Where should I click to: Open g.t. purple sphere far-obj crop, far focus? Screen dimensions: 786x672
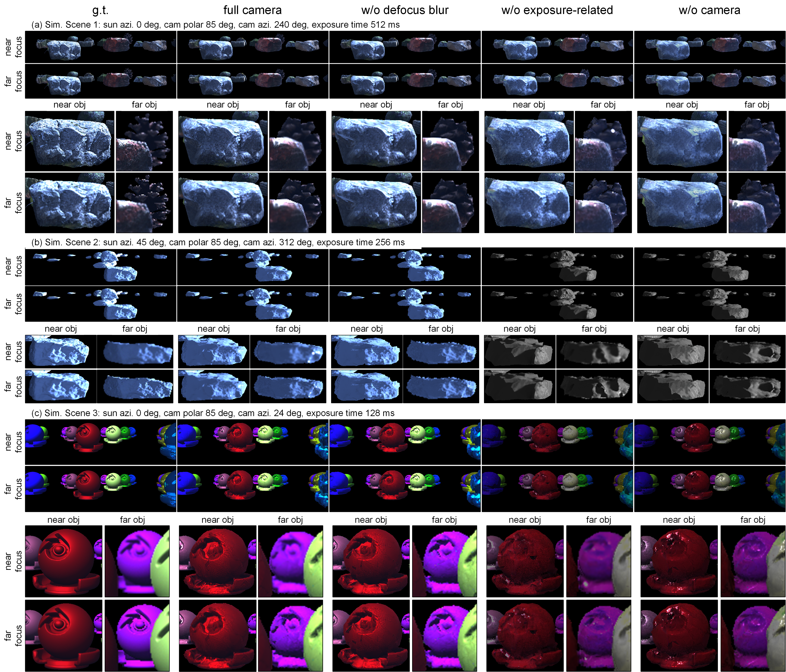137,635
